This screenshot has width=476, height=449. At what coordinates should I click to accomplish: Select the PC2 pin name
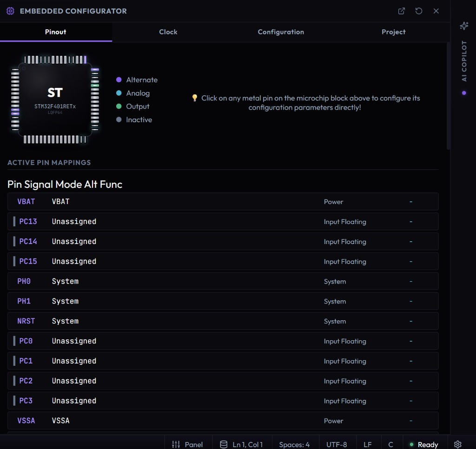[x=26, y=381]
